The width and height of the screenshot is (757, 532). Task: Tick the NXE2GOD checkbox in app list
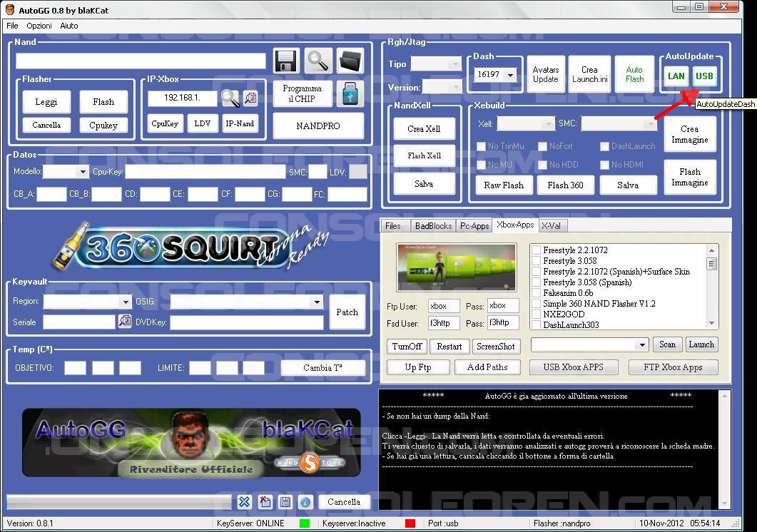tap(537, 314)
